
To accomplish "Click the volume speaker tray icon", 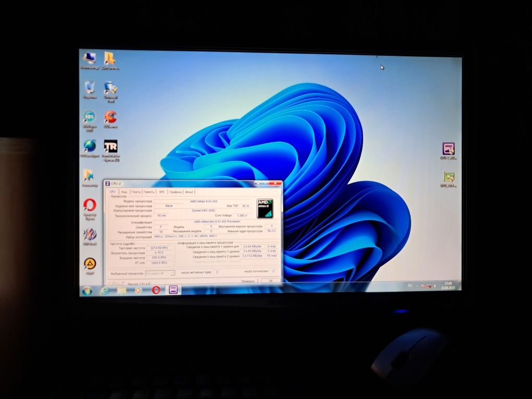I will point(436,286).
